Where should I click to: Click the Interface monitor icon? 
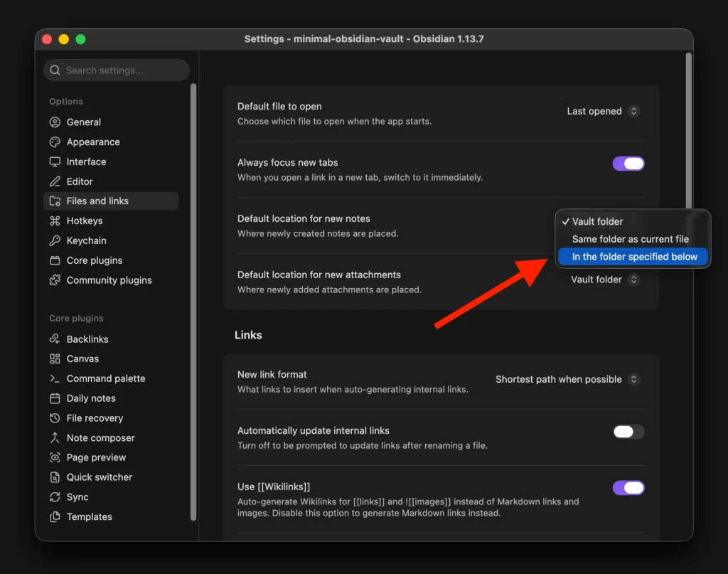point(55,161)
